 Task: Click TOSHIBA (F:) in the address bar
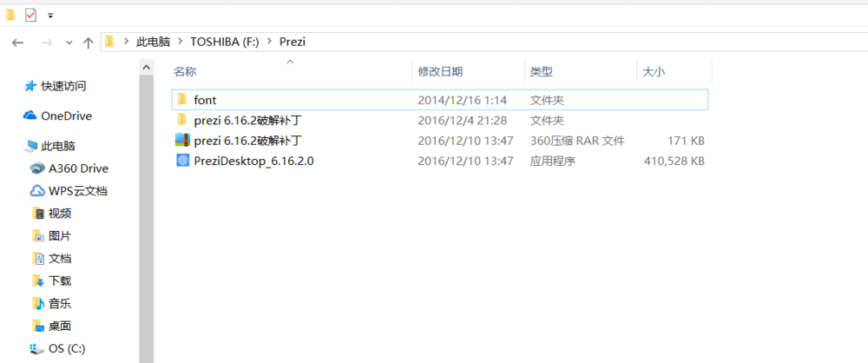point(225,42)
